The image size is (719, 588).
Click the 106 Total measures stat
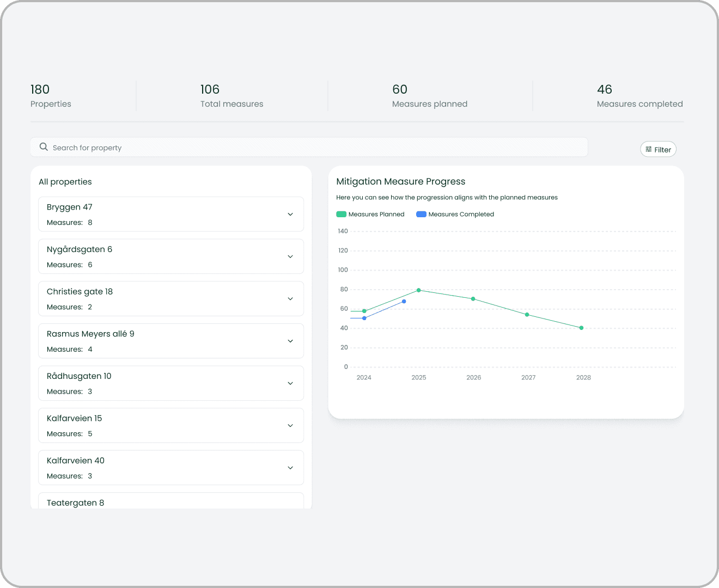(x=231, y=96)
